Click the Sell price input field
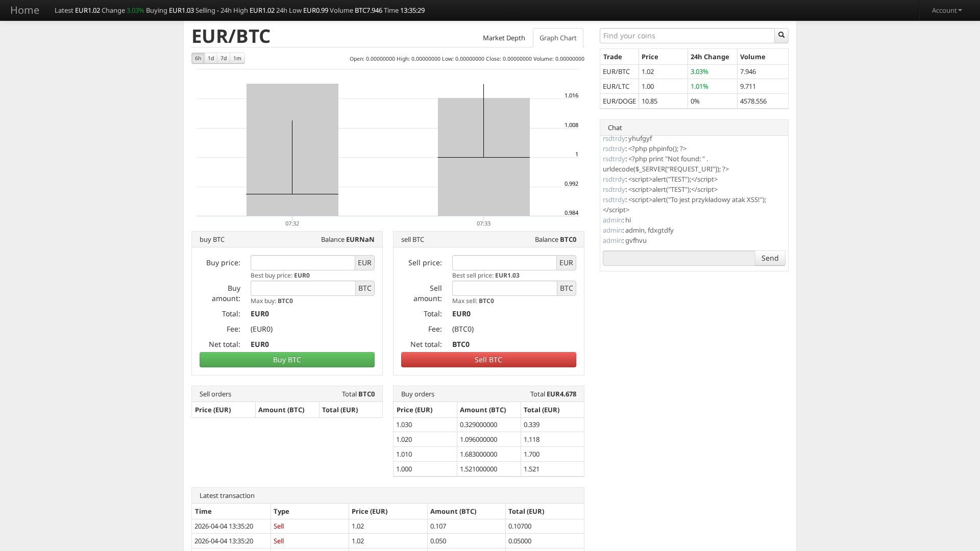Viewport: 980px width, 551px height. point(504,262)
